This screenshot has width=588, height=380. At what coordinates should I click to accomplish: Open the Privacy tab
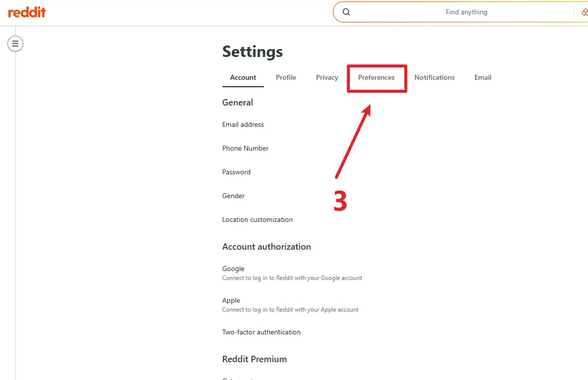327,78
